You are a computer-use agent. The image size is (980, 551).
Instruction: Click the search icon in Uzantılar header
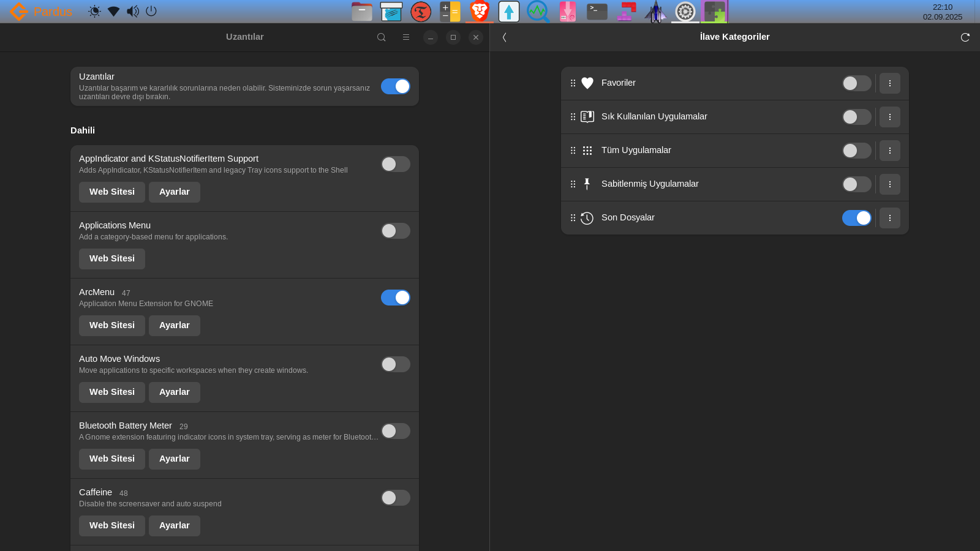(x=381, y=37)
